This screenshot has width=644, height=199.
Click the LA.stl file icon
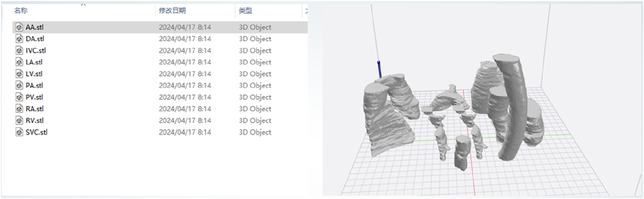pyautogui.click(x=19, y=62)
